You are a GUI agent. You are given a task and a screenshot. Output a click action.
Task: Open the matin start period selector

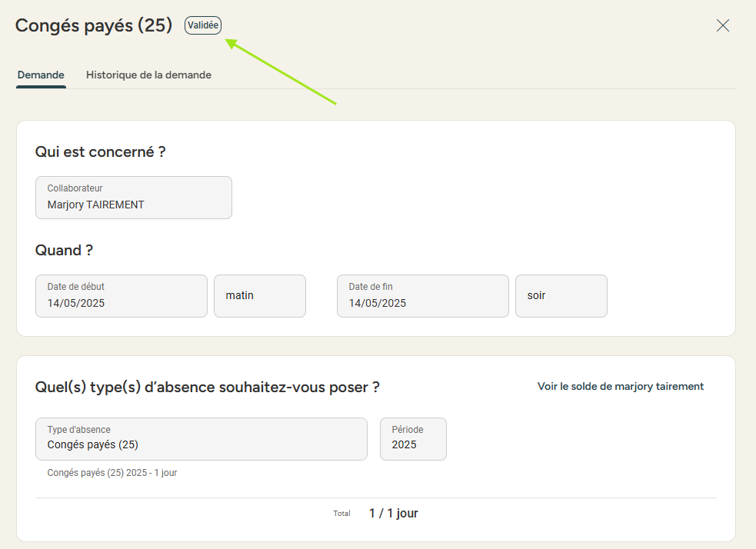[260, 296]
